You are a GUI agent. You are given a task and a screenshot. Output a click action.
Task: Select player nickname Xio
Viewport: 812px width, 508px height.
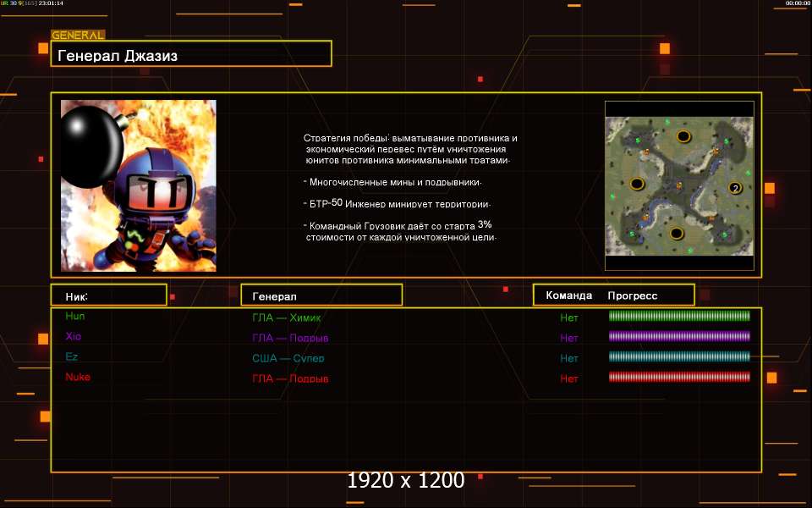point(73,336)
